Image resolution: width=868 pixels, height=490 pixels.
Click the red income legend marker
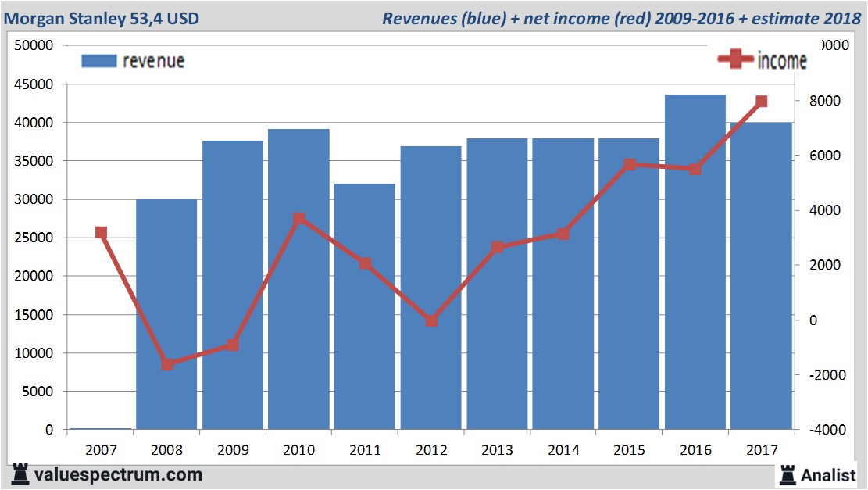(736, 59)
